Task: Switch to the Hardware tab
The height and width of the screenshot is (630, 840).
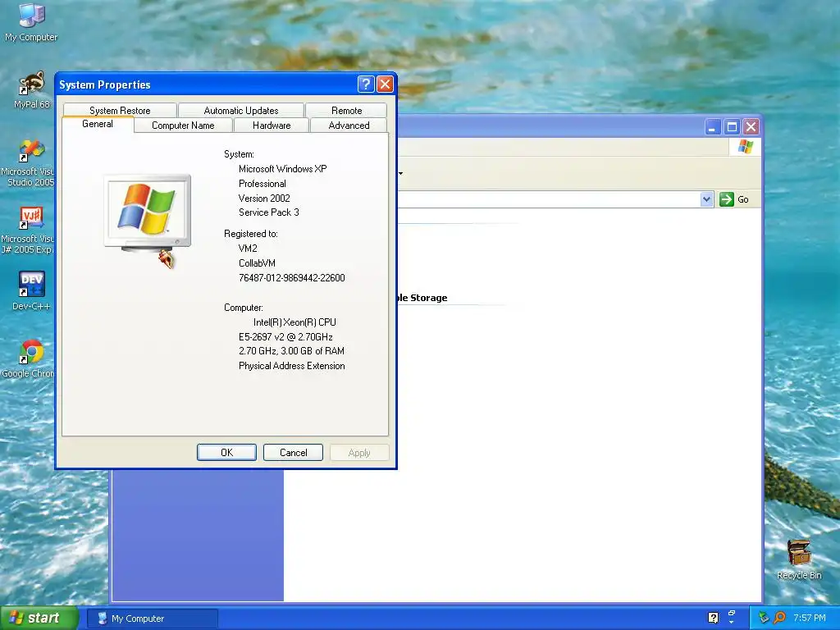Action: 272,126
